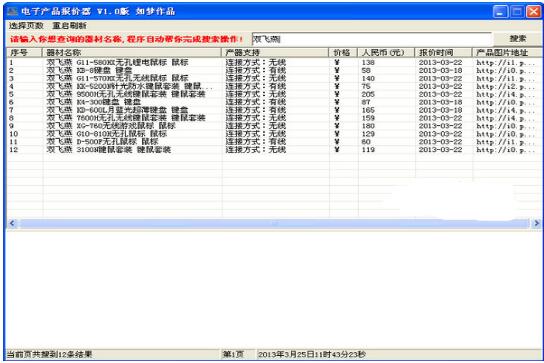The height and width of the screenshot is (363, 544).
Task: Click the application icon in title bar
Action: (x=12, y=11)
